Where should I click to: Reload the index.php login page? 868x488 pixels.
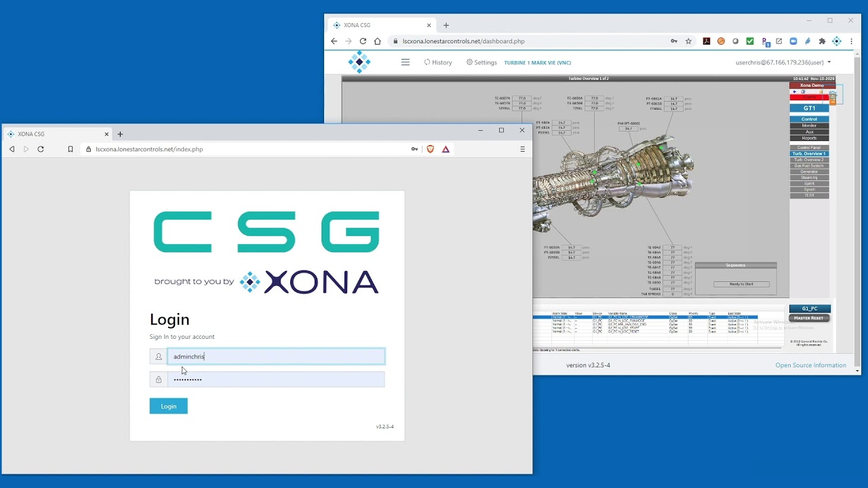coord(41,149)
